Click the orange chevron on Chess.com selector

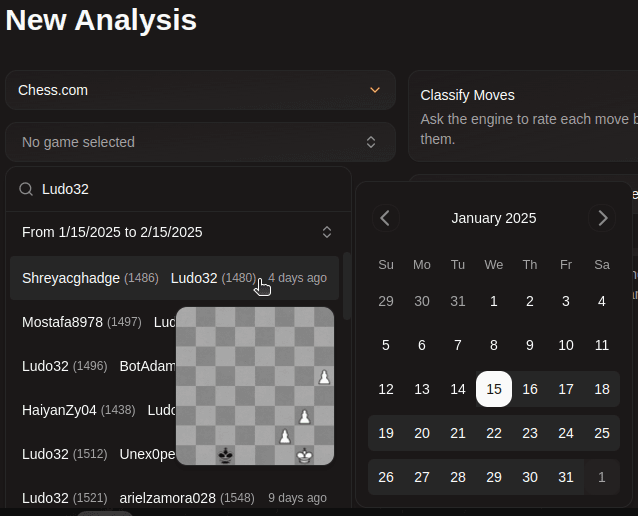pyautogui.click(x=375, y=90)
